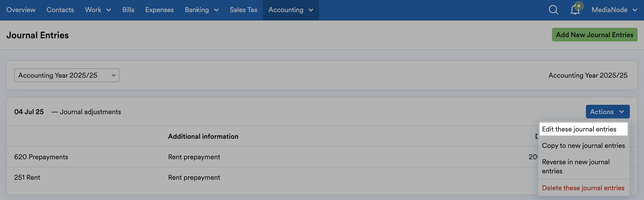Select the 620 Prepayments row
Viewport: 644px width, 200px height.
pos(41,157)
